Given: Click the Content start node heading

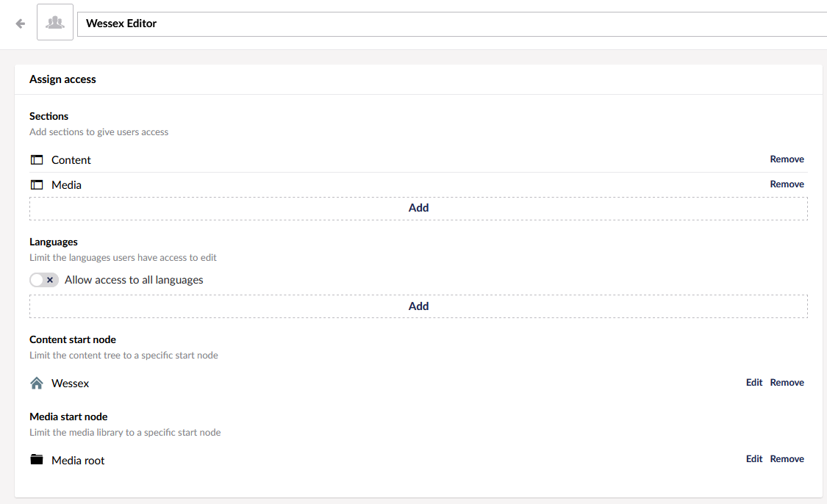Looking at the screenshot, I should 73,339.
